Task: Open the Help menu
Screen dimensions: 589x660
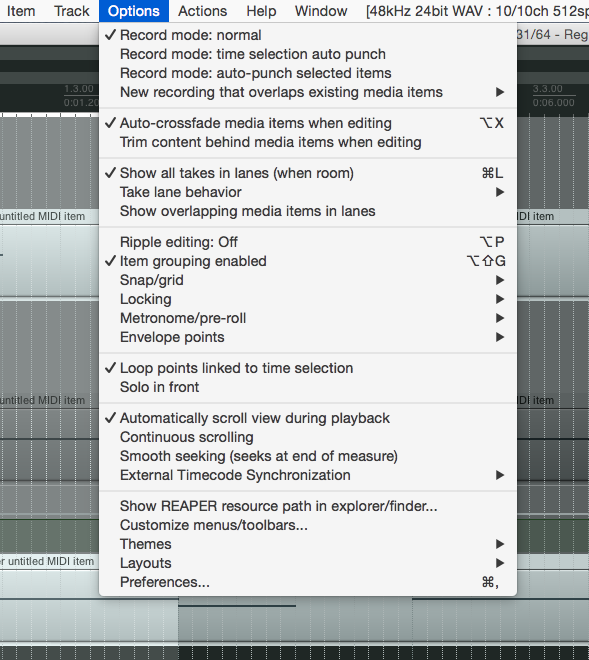Action: [x=261, y=11]
